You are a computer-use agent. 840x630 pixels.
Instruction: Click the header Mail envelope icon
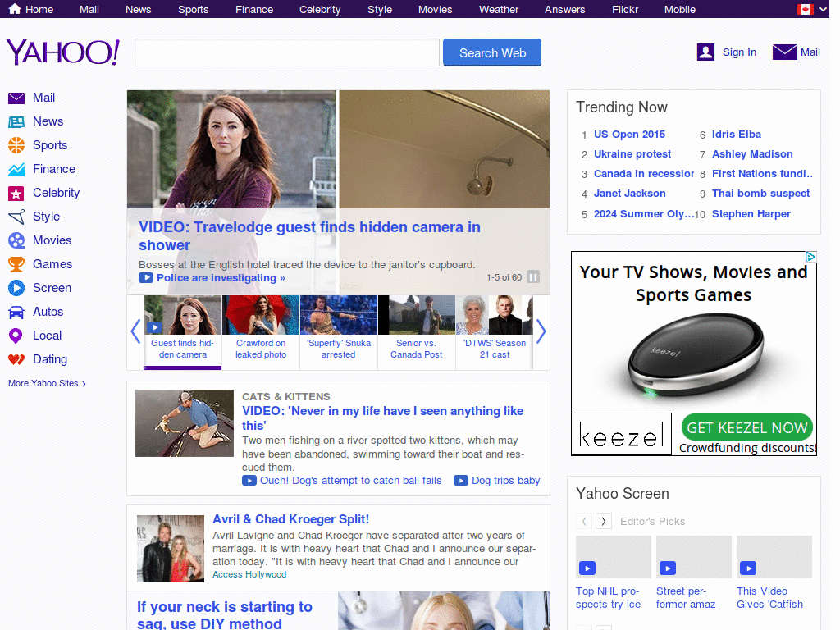(x=784, y=52)
